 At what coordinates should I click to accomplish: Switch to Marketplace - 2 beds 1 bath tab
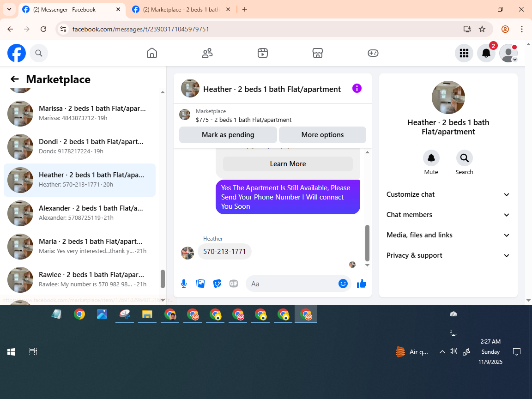tap(181, 10)
